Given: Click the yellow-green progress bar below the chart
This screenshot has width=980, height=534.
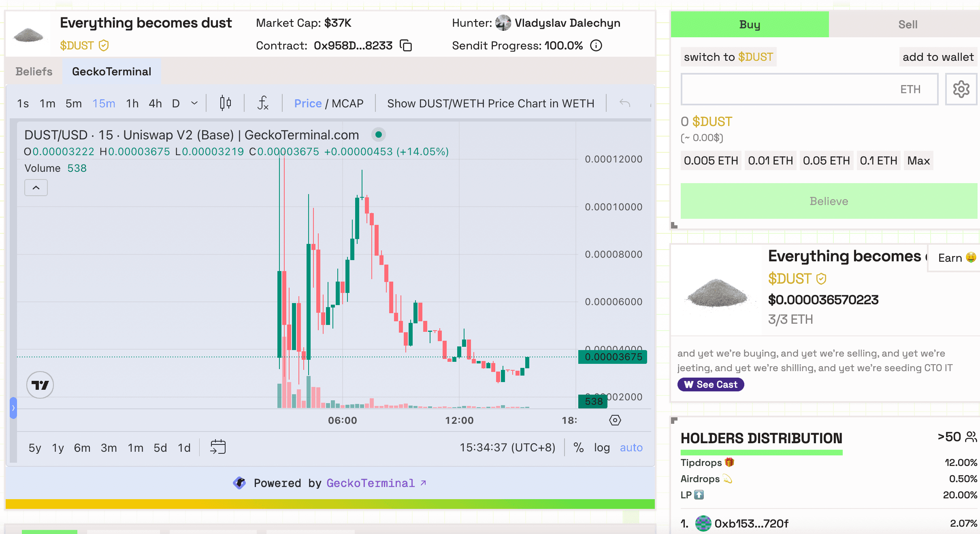Looking at the screenshot, I should [x=330, y=504].
